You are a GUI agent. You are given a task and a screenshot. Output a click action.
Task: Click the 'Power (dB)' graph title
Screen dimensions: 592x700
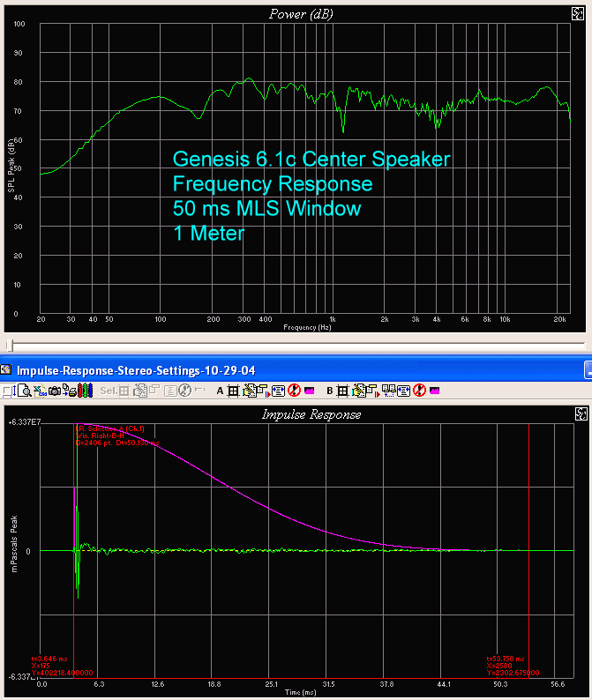click(301, 14)
